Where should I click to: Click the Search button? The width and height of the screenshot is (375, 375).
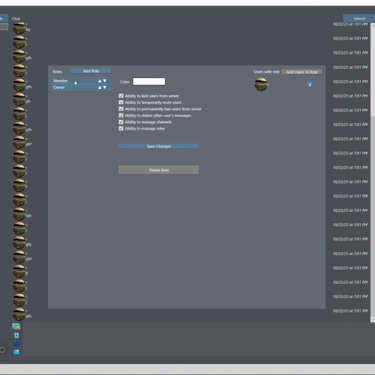[359, 18]
